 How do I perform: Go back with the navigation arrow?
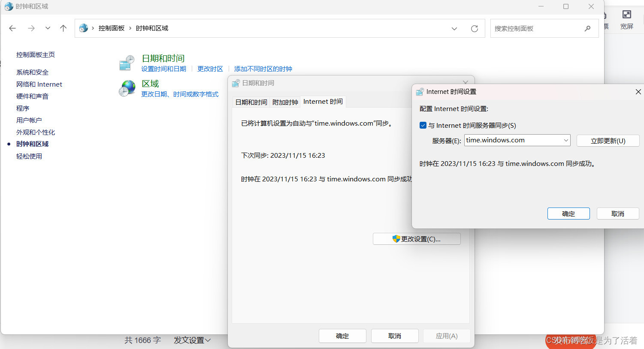(x=12, y=28)
